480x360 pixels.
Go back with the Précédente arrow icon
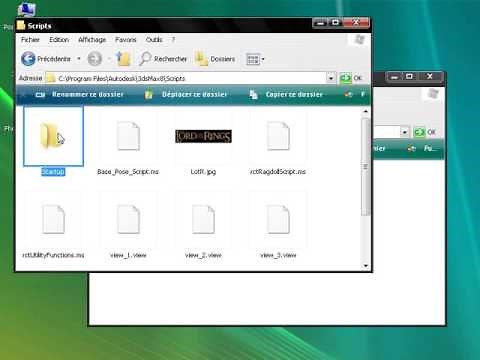pyautogui.click(x=28, y=59)
